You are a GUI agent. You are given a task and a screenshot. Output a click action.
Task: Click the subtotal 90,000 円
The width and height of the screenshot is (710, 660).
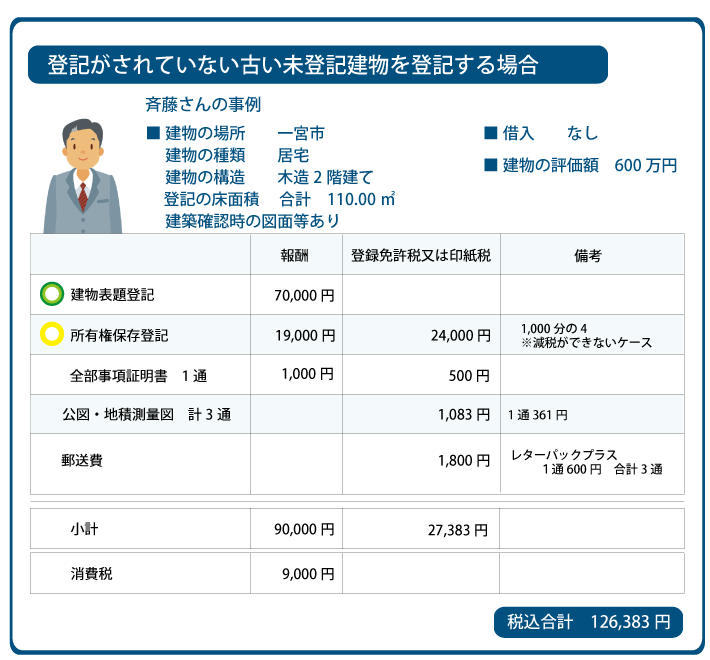tap(304, 529)
